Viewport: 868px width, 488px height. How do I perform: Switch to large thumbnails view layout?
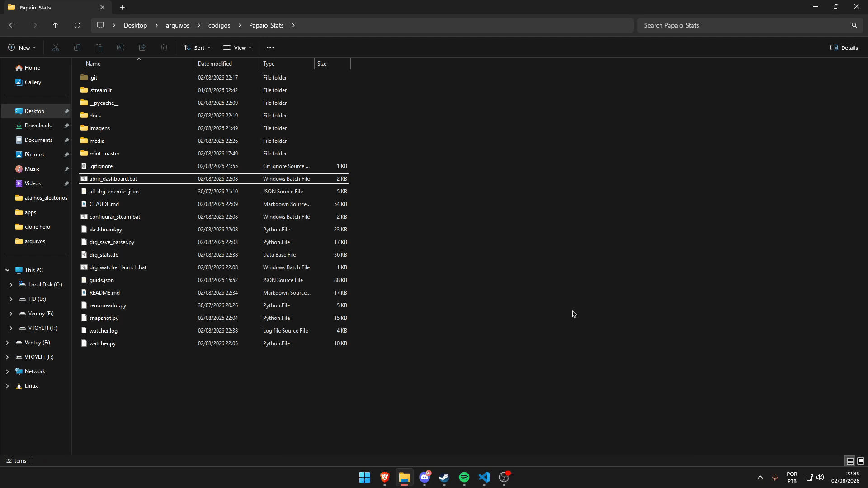coord(861,461)
